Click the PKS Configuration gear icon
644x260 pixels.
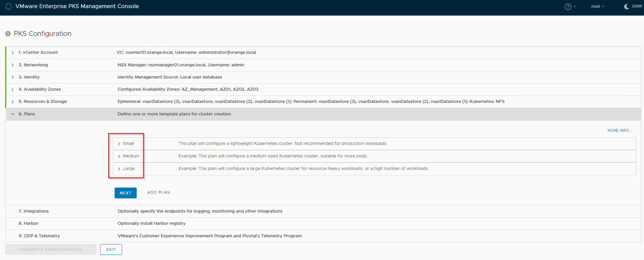(x=8, y=34)
